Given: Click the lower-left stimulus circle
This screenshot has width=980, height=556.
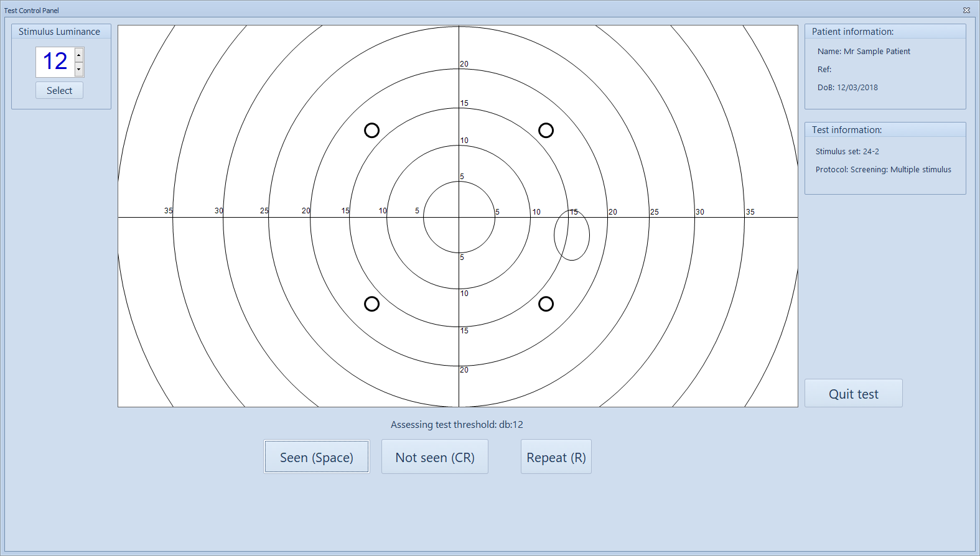Looking at the screenshot, I should click(x=371, y=303).
